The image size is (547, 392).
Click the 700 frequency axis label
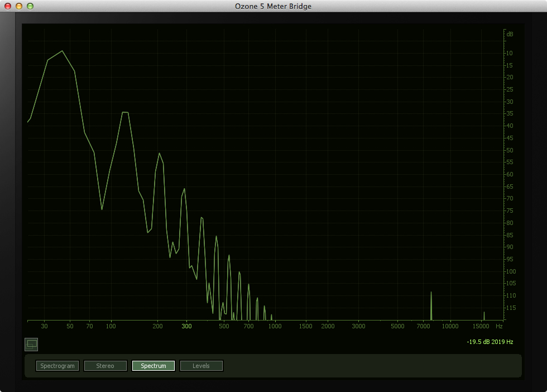[248, 326]
